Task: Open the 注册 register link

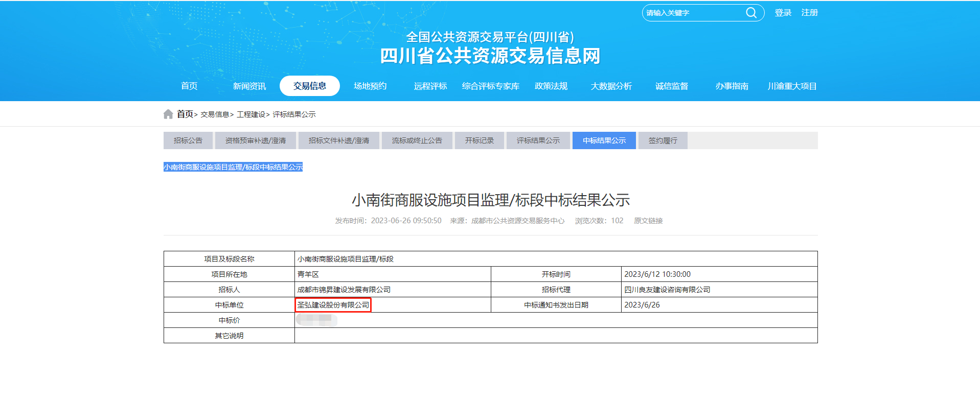Action: tap(809, 13)
